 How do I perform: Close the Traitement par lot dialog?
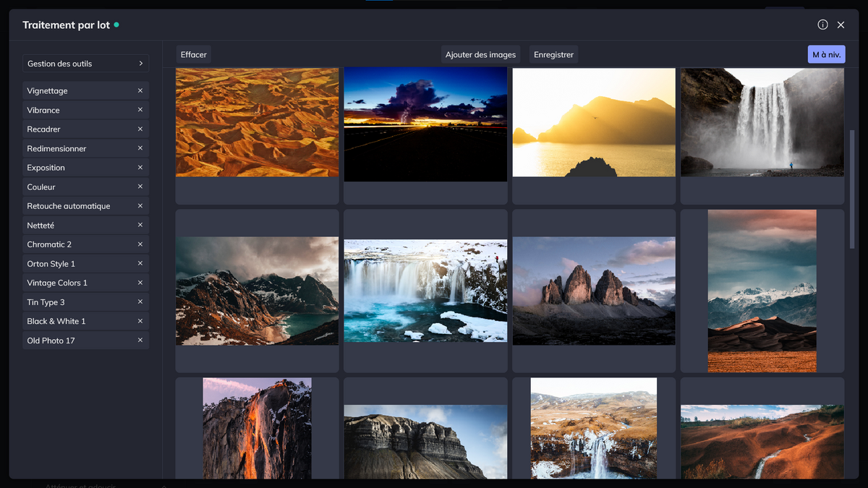841,25
